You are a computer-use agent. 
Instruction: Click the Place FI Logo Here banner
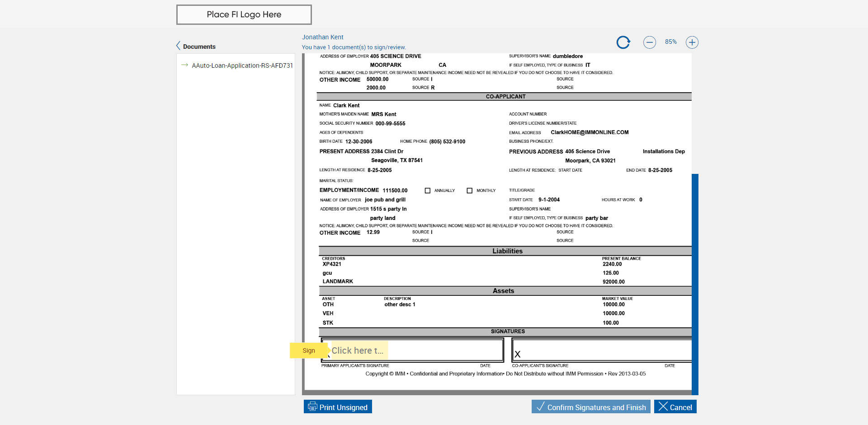tap(244, 14)
